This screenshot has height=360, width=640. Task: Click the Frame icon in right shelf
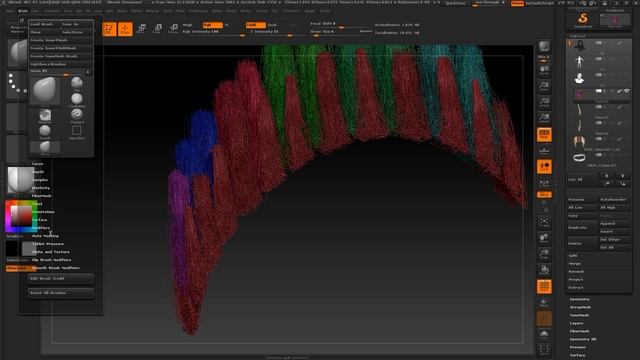click(x=544, y=222)
